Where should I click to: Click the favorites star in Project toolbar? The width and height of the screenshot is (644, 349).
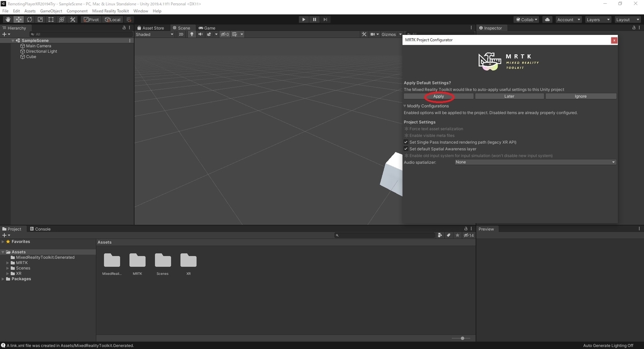457,235
